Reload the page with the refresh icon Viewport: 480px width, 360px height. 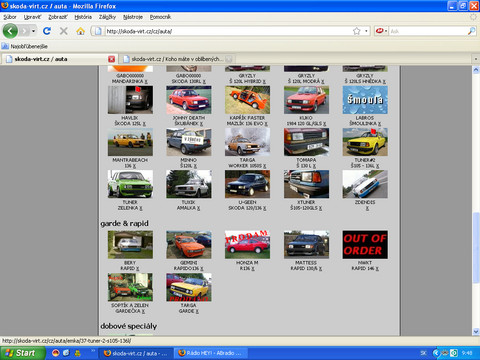pyautogui.click(x=47, y=31)
